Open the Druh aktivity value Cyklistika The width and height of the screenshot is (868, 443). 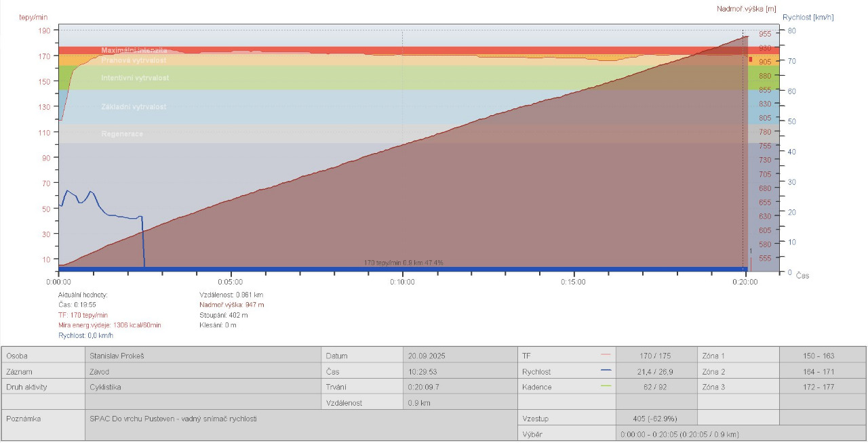tap(106, 387)
